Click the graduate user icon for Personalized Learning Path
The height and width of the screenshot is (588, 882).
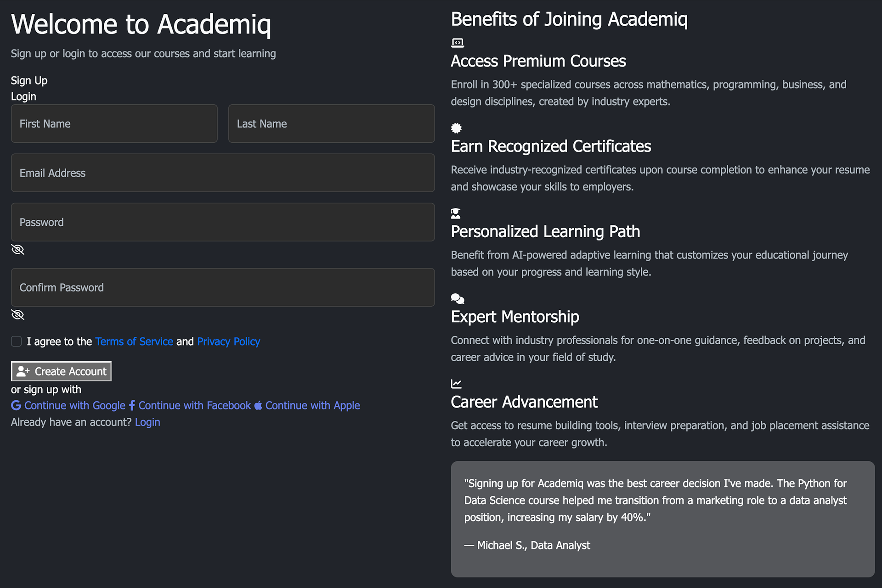pyautogui.click(x=456, y=213)
